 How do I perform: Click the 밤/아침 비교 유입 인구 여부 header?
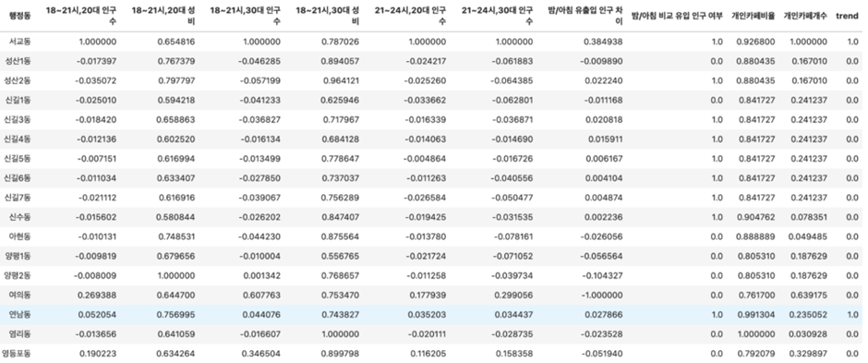(x=677, y=17)
